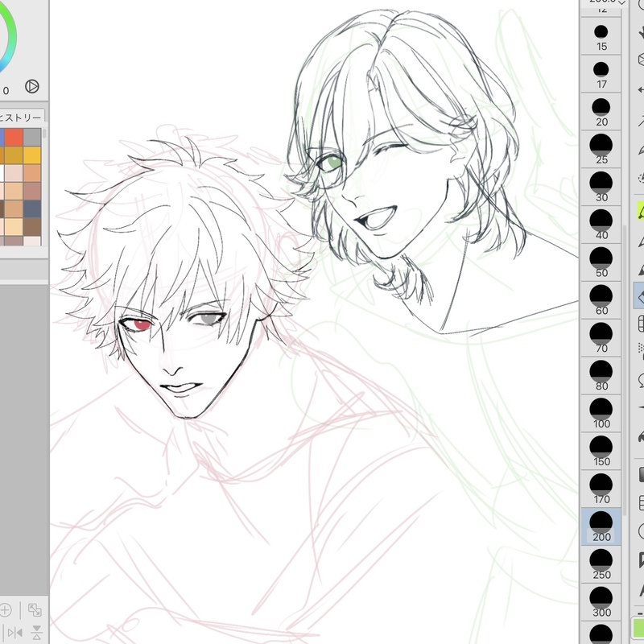This screenshot has height=644, width=644.
Task: Set brush size preset to 100
Action: tap(601, 414)
